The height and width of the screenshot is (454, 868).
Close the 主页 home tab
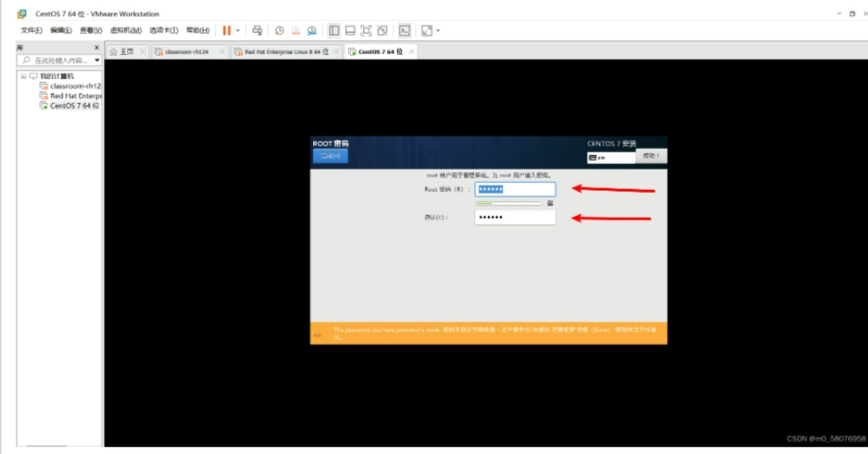coord(143,51)
